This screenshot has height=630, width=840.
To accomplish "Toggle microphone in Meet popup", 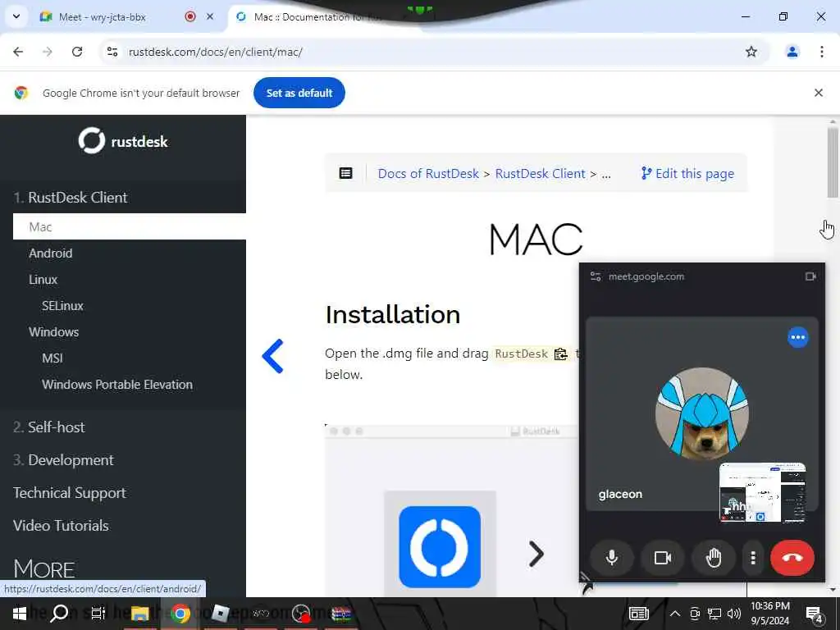I will [x=612, y=558].
